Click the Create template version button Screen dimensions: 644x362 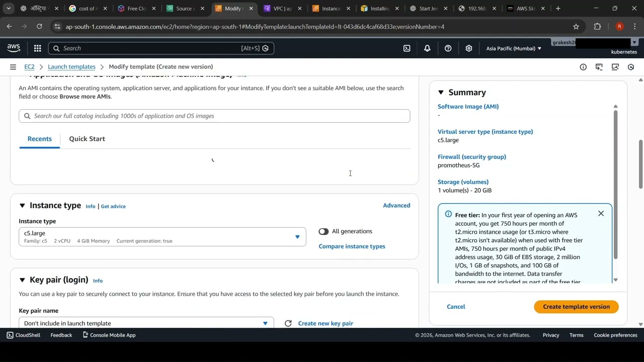576,307
